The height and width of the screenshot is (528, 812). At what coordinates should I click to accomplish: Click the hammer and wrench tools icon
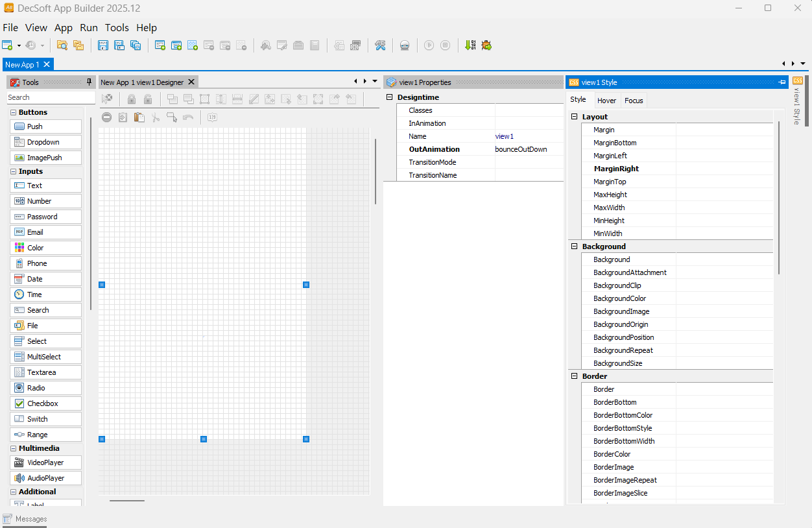tap(380, 45)
